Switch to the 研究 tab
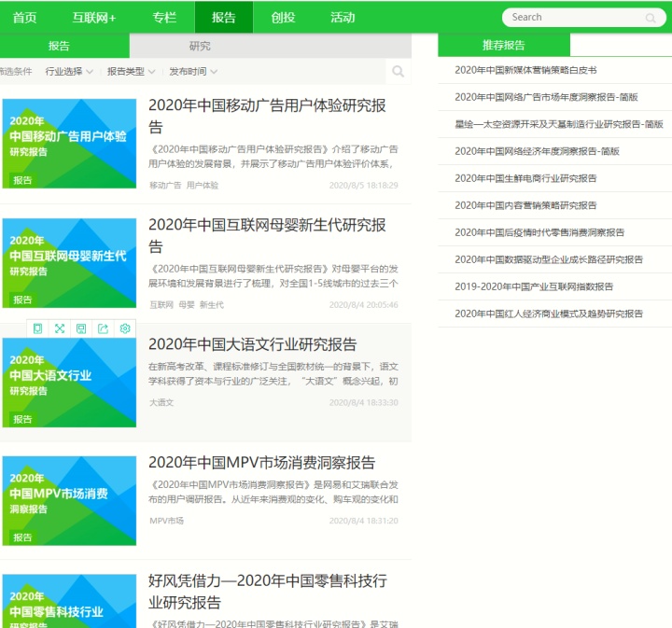This screenshot has width=672, height=628. pyautogui.click(x=200, y=46)
